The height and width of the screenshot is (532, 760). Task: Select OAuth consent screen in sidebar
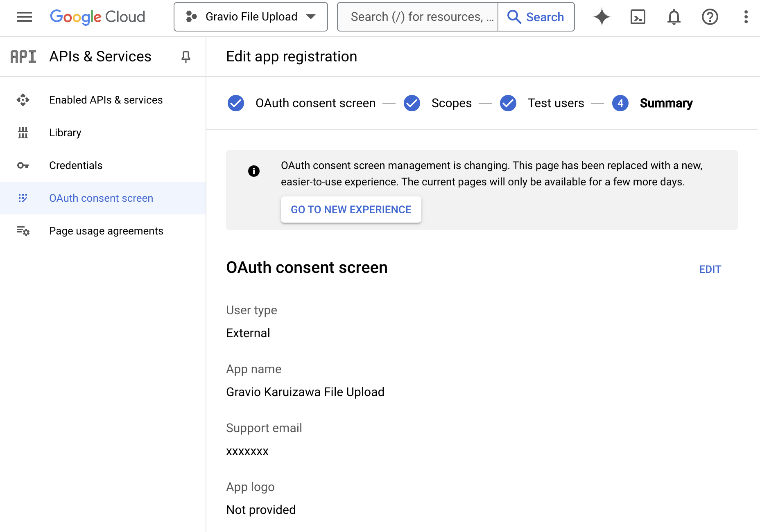pos(103,198)
